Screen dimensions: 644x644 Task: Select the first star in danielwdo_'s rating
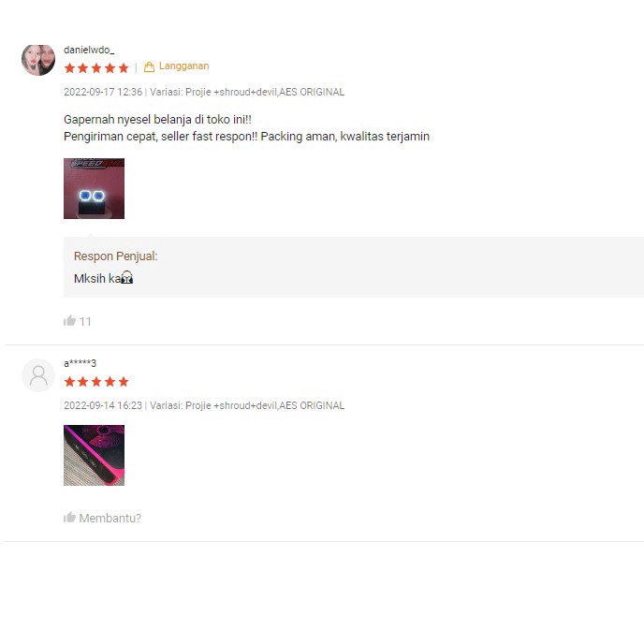[70, 67]
